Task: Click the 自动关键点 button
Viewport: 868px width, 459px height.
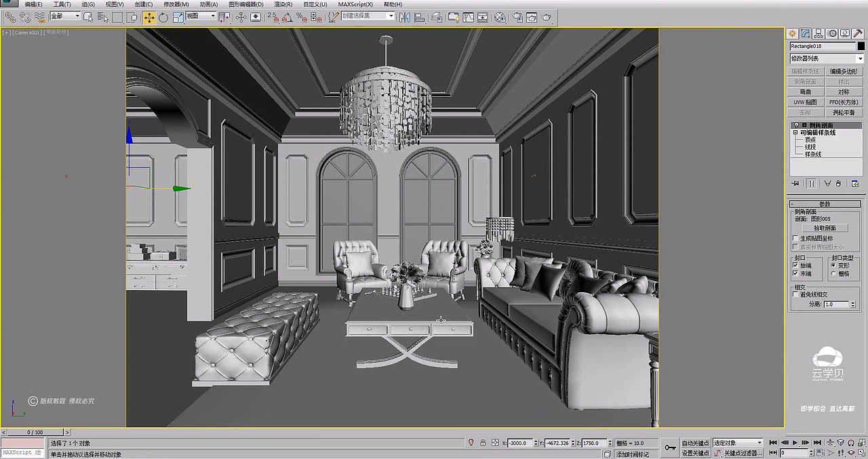Action: 696,443
